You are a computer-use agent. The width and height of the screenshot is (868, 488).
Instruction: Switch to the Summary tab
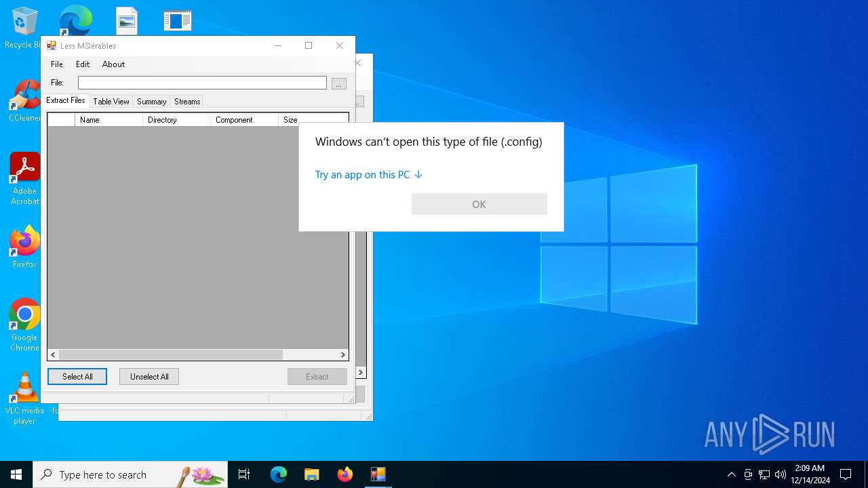point(151,102)
